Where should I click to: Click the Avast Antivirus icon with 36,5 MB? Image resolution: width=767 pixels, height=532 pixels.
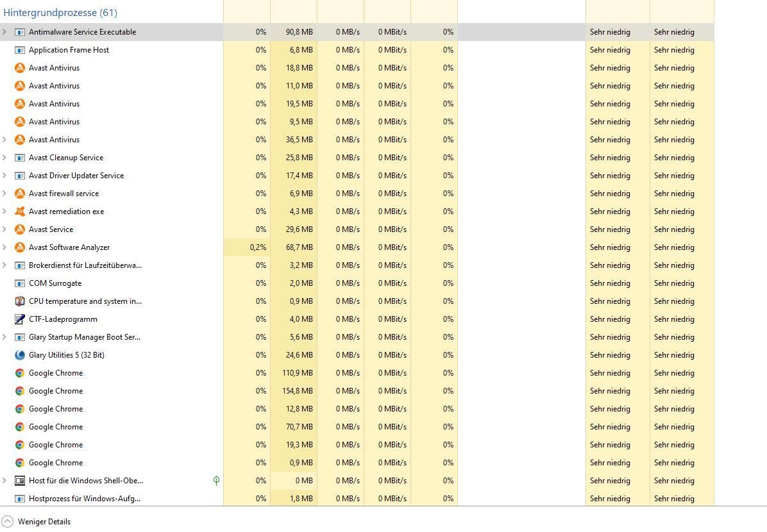(20, 140)
